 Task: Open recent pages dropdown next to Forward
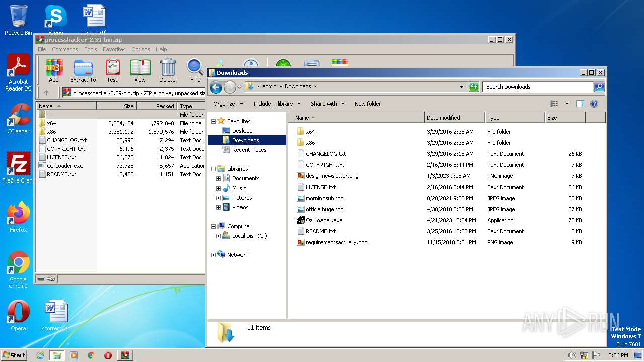(239, 87)
